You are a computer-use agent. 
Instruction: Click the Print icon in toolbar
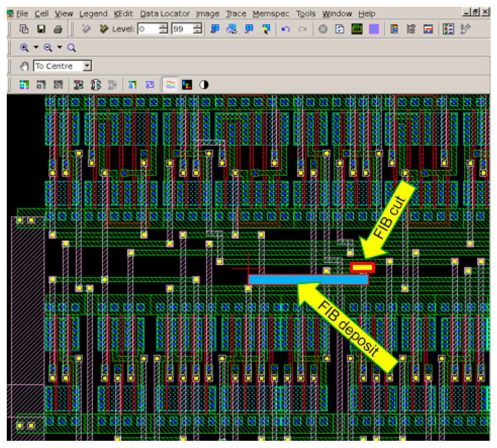tap(57, 29)
